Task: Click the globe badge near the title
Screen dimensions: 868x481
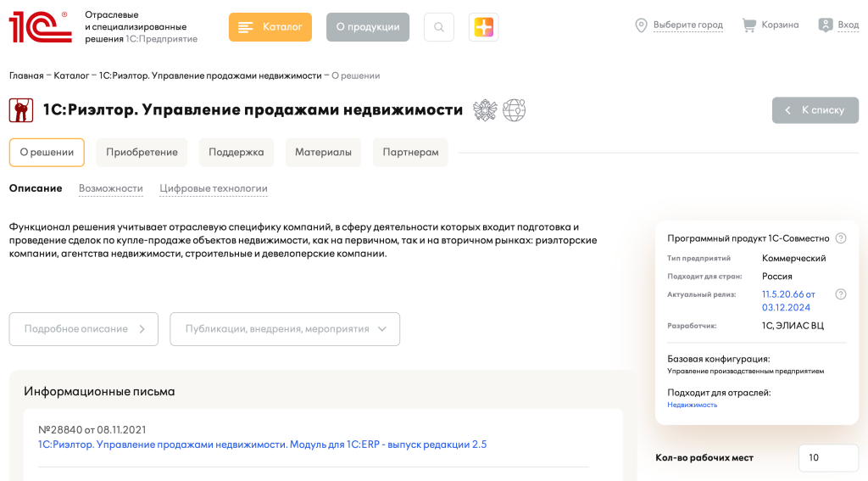Action: point(514,110)
